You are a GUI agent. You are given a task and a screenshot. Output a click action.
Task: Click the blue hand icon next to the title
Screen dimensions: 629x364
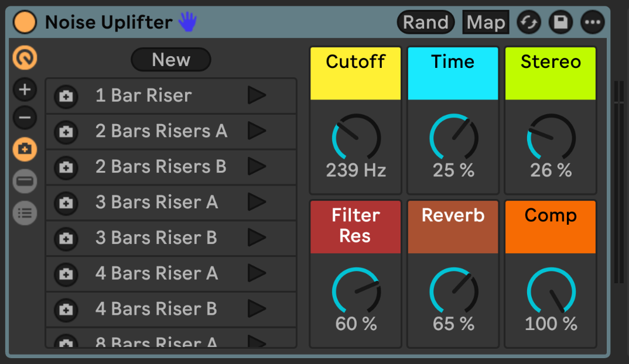187,22
